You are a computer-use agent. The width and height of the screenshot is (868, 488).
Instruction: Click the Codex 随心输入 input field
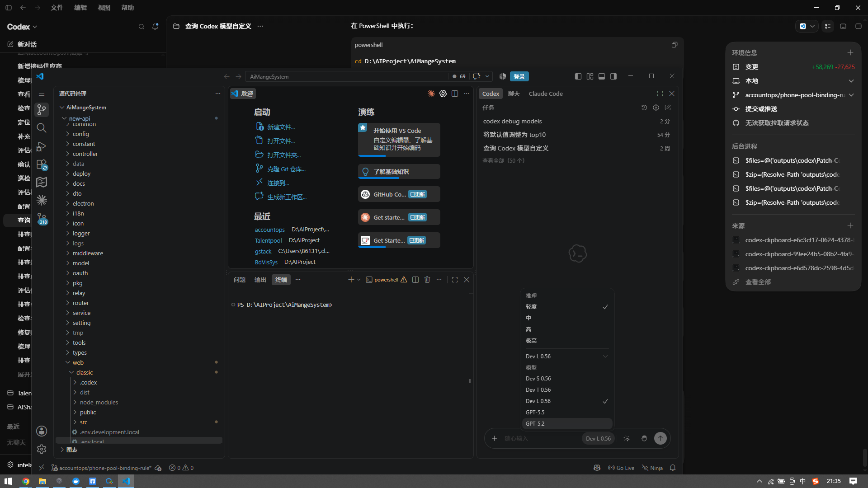[x=541, y=438]
